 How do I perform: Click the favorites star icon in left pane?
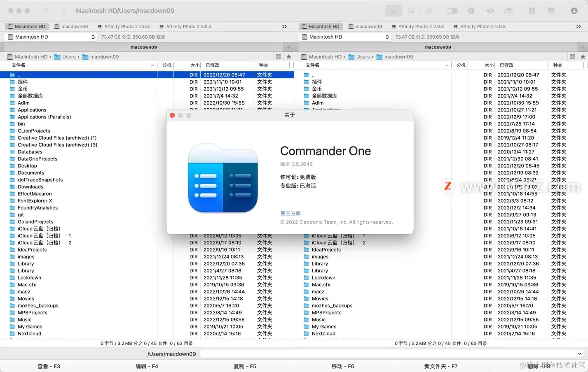pyautogui.click(x=289, y=57)
